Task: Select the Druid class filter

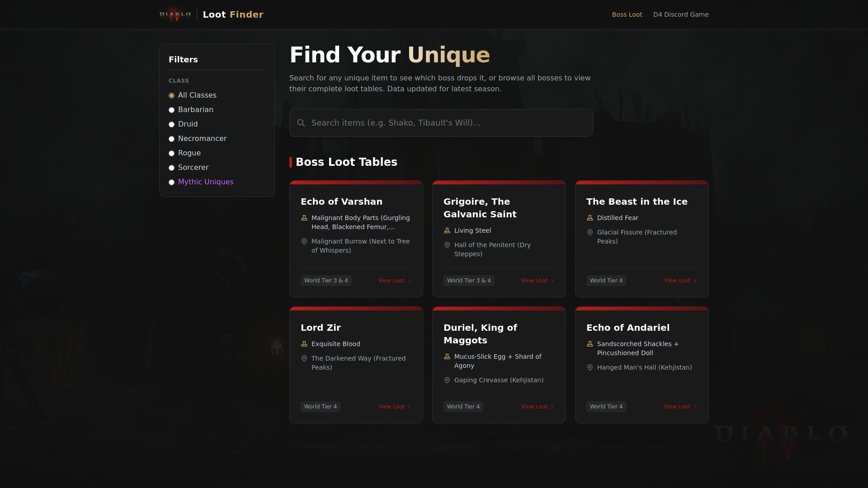Action: coord(171,124)
